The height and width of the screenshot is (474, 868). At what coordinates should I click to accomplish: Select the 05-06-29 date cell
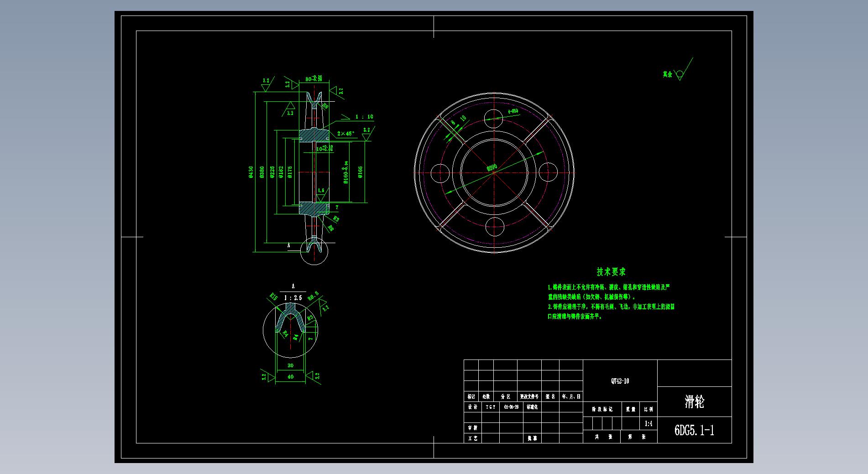[511, 407]
